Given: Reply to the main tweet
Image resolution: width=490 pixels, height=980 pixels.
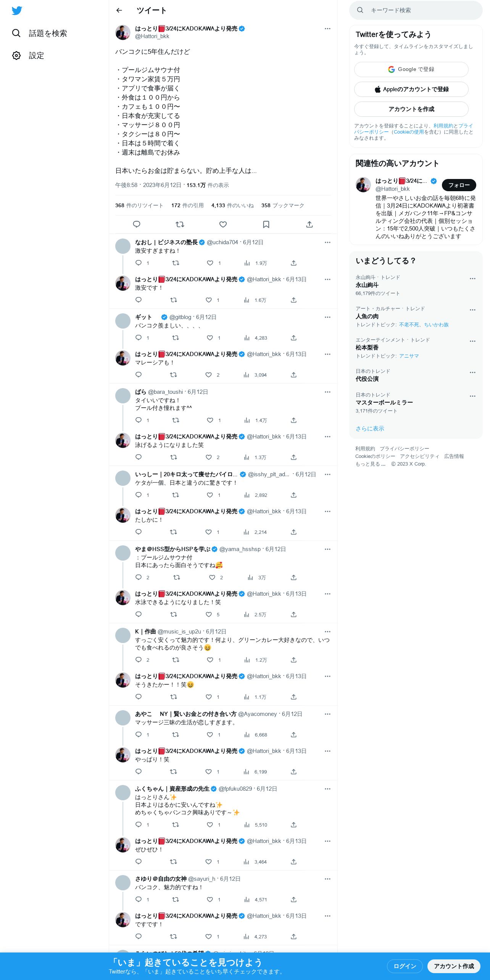Looking at the screenshot, I should [137, 224].
